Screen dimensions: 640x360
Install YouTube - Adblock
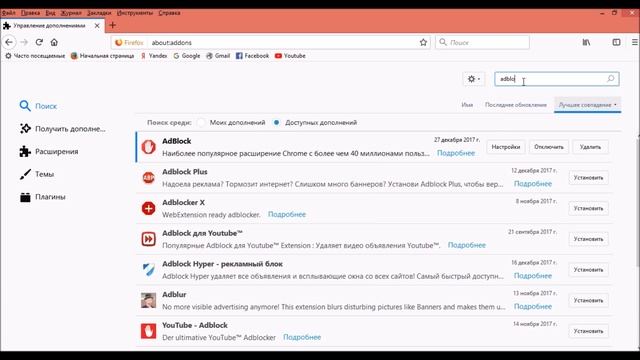tap(588, 331)
